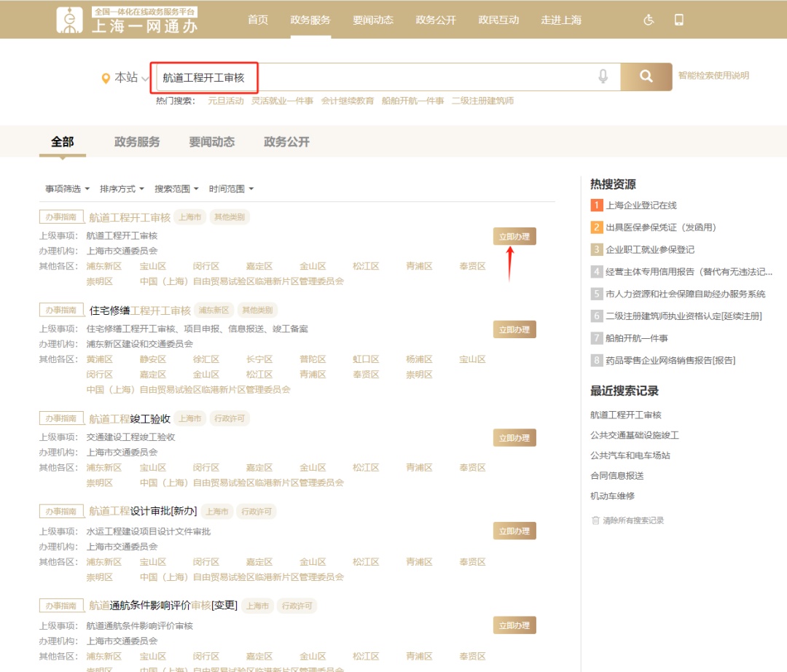The width and height of the screenshot is (787, 672).
Task: Switch to the 政务服务 results tab
Action: (x=137, y=142)
